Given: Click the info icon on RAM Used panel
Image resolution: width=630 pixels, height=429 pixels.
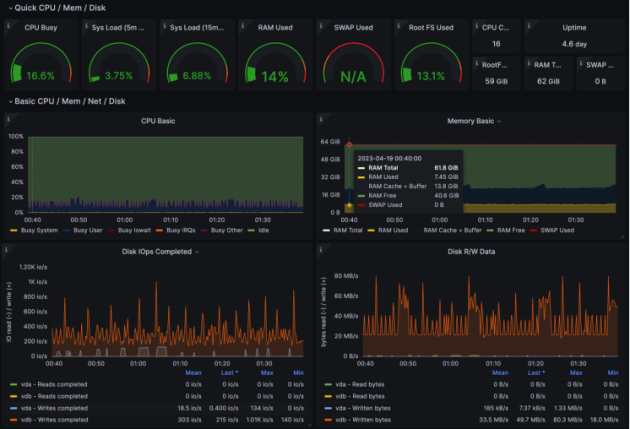Looking at the screenshot, I should [244, 24].
